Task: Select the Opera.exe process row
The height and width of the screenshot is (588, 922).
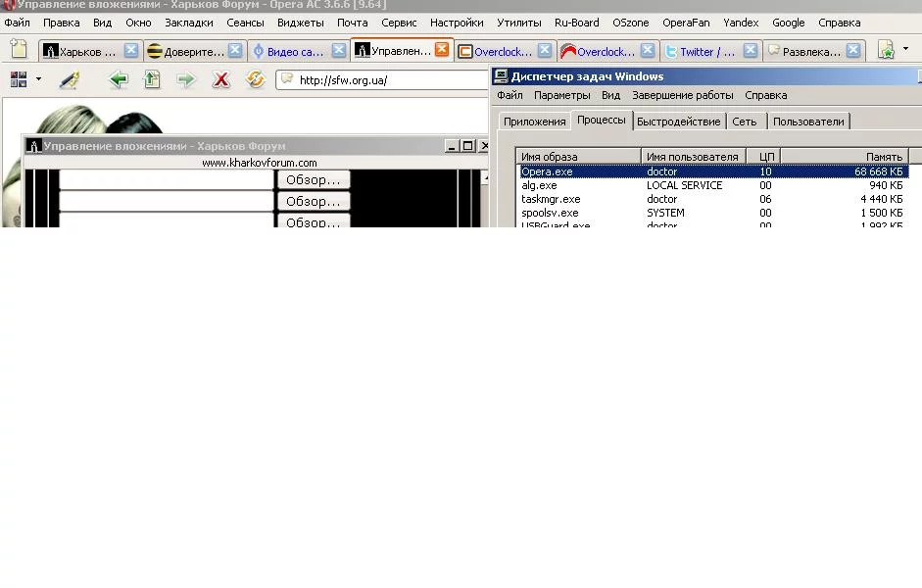Action: 588,171
